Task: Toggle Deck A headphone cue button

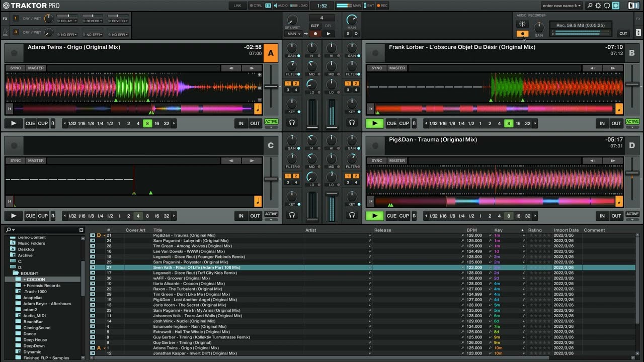Action: click(292, 122)
